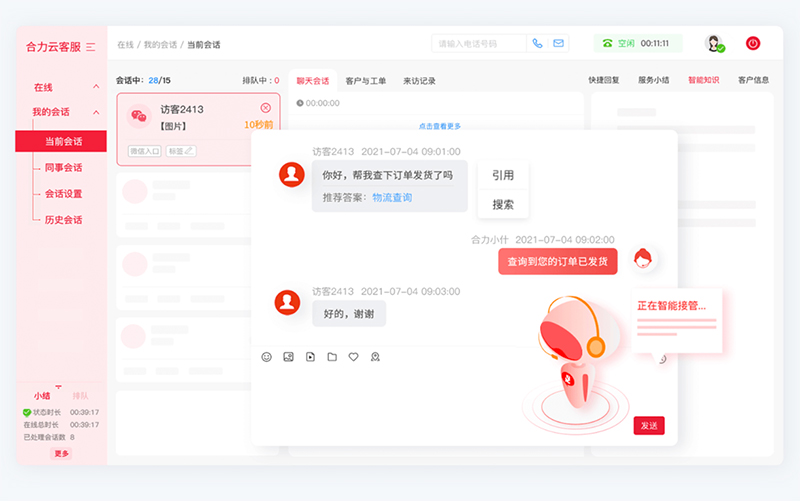
Task: Click the 物流查询 recommended answer link
Action: tap(392, 198)
